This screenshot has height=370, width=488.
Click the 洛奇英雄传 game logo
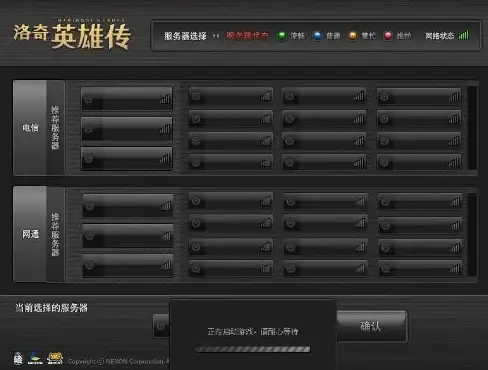[x=72, y=35]
